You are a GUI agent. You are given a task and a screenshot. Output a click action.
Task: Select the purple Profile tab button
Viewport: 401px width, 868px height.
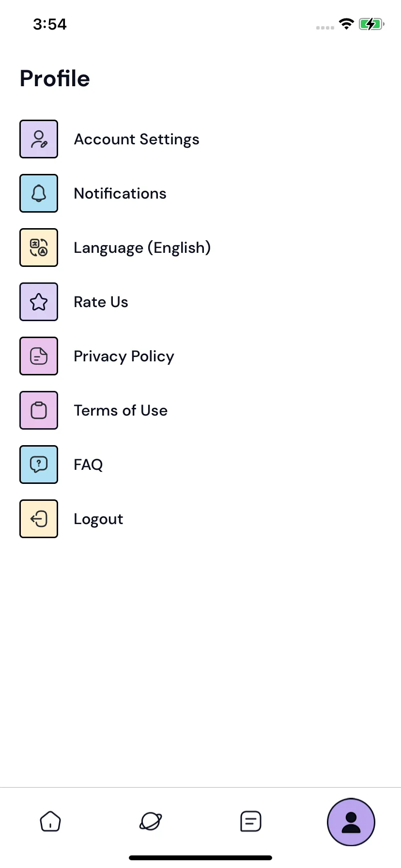point(351,822)
